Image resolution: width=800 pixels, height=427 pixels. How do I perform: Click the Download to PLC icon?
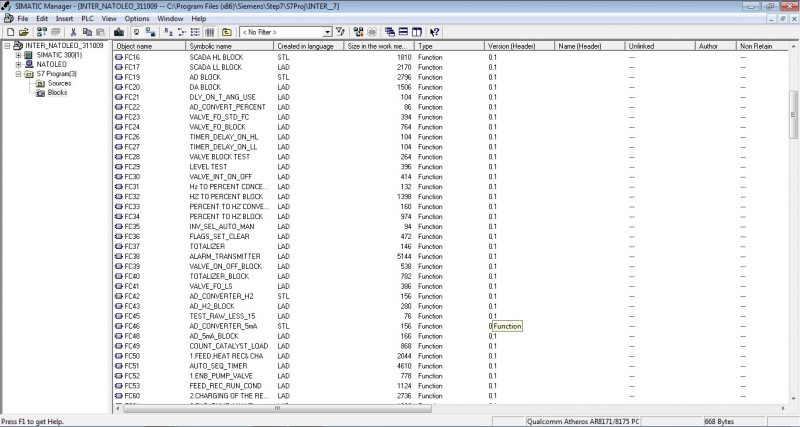click(x=118, y=32)
